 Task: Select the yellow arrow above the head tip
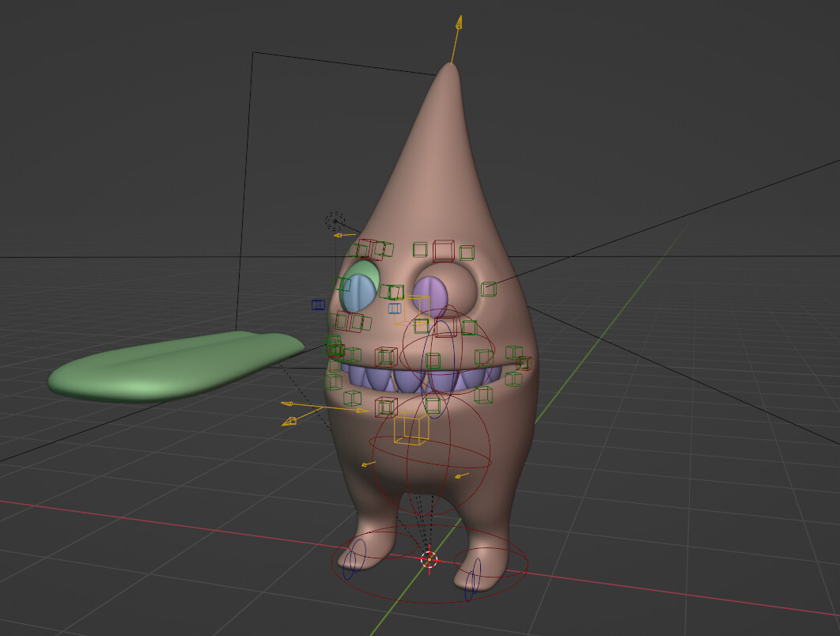[x=456, y=40]
